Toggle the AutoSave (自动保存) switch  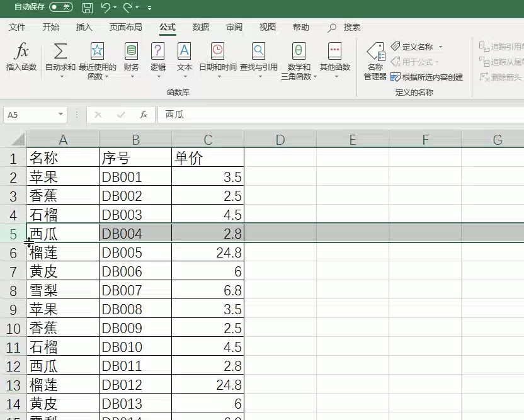pyautogui.click(x=60, y=7)
